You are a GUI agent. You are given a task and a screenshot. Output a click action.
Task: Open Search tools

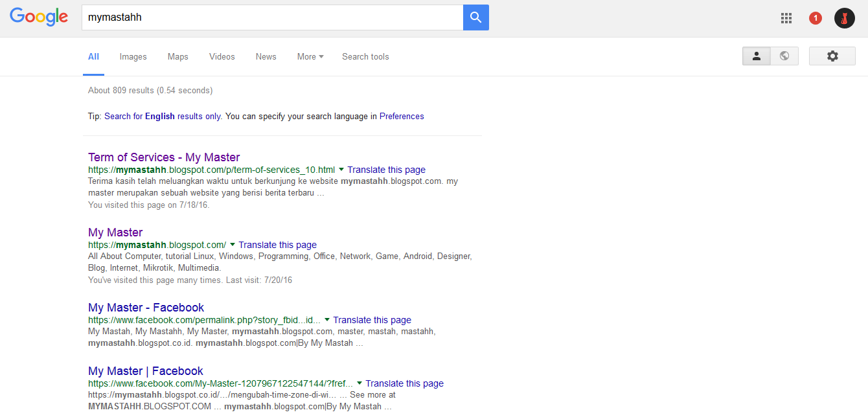coord(365,57)
